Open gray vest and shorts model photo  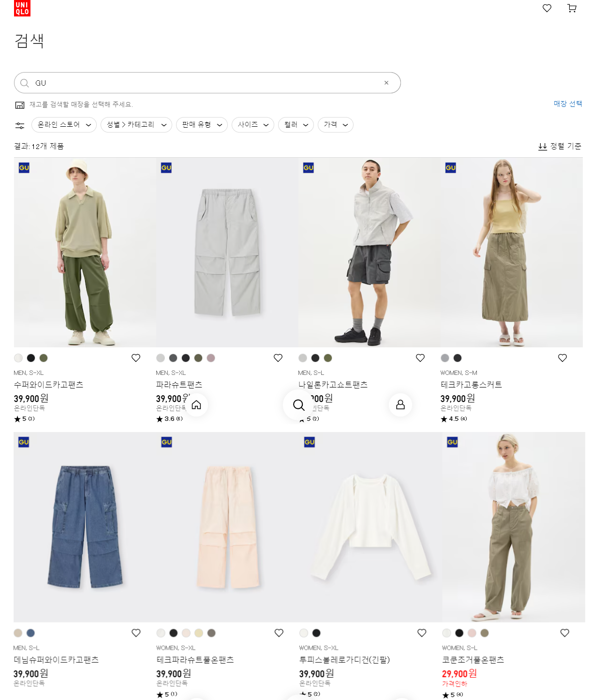tap(370, 253)
